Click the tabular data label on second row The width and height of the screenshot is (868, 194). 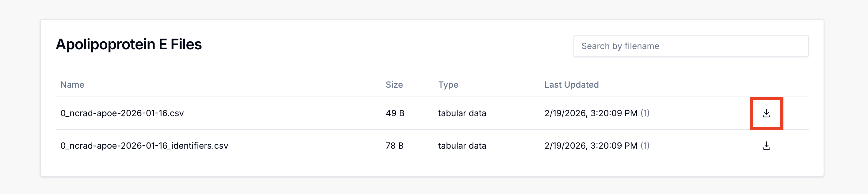coord(462,146)
